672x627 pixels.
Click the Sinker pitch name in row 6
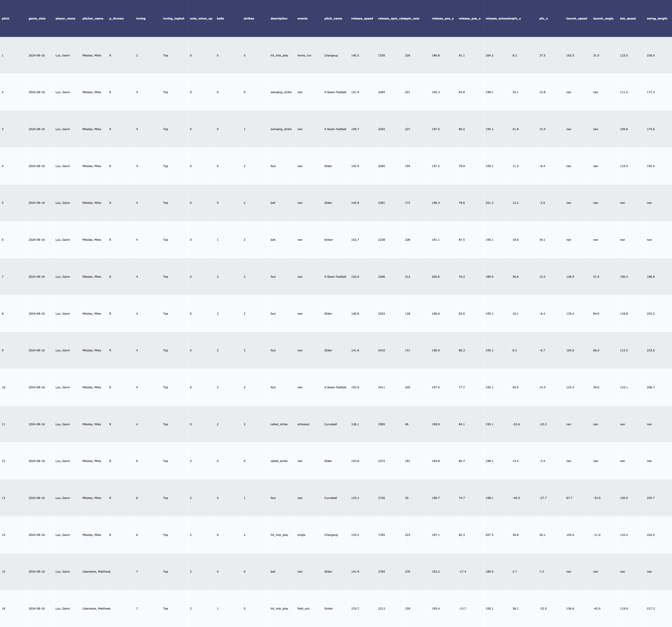click(x=328, y=240)
